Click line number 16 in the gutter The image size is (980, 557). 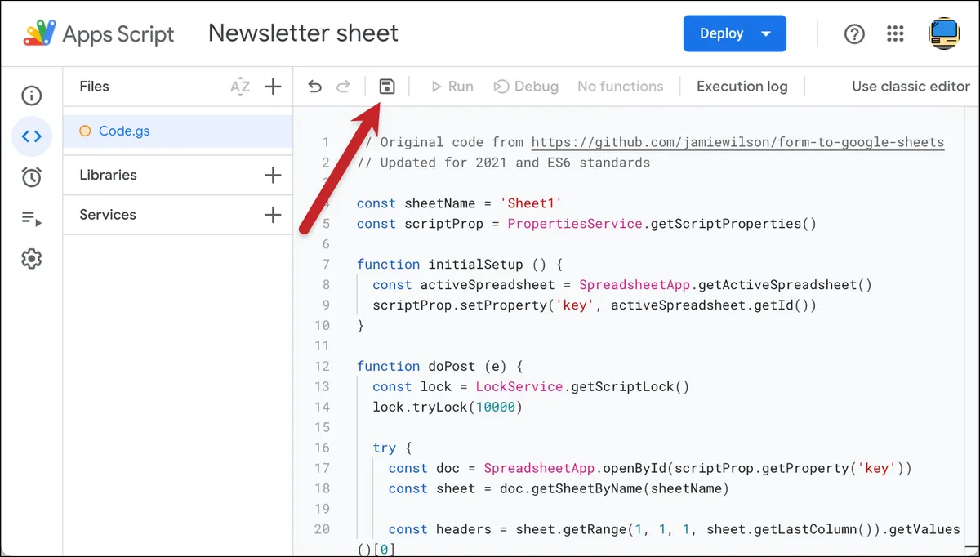(322, 448)
